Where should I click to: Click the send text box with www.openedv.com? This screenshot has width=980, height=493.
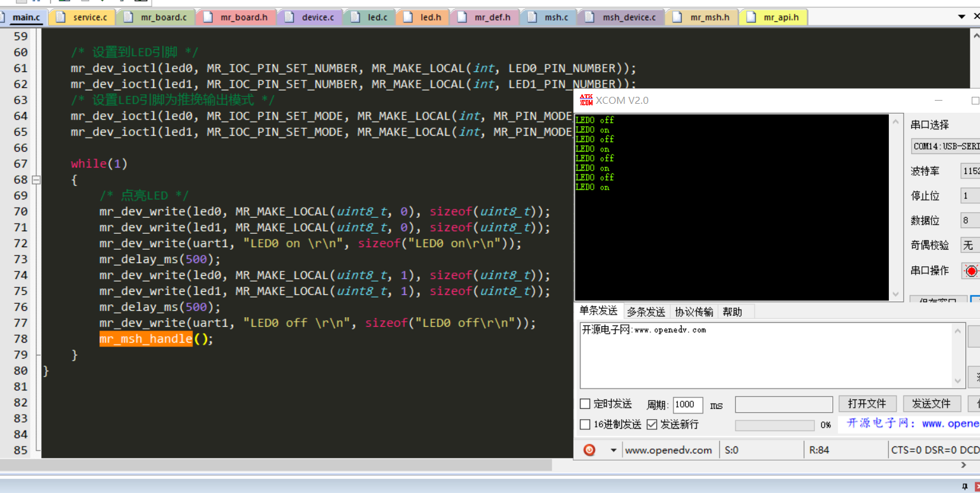click(x=767, y=355)
